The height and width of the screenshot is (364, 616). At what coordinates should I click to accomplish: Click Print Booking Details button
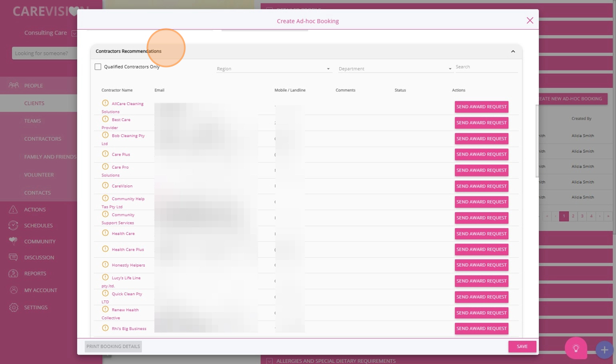(x=113, y=346)
